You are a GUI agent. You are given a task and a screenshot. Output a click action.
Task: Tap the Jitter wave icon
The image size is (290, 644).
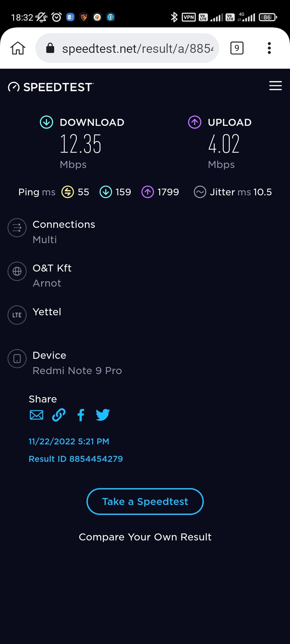200,192
